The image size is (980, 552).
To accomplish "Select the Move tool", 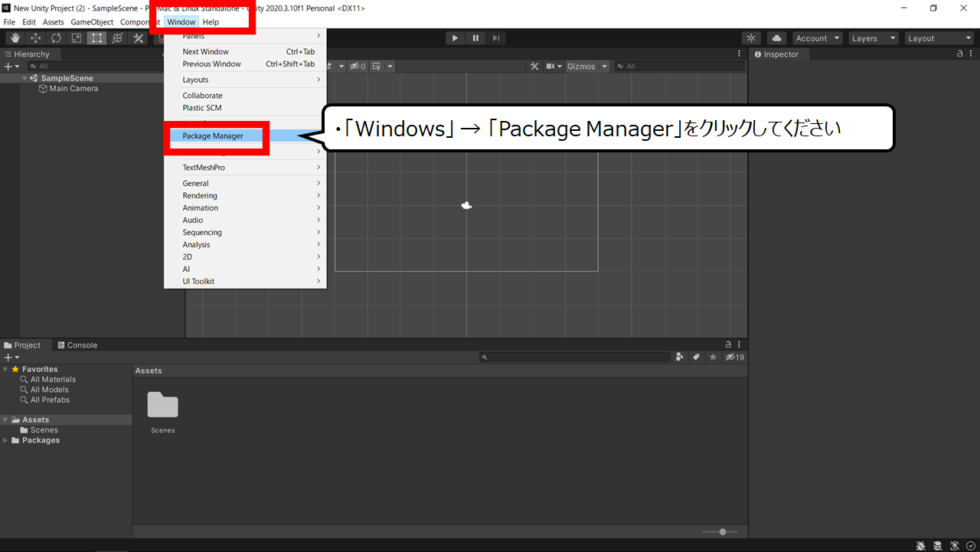I will (x=36, y=38).
